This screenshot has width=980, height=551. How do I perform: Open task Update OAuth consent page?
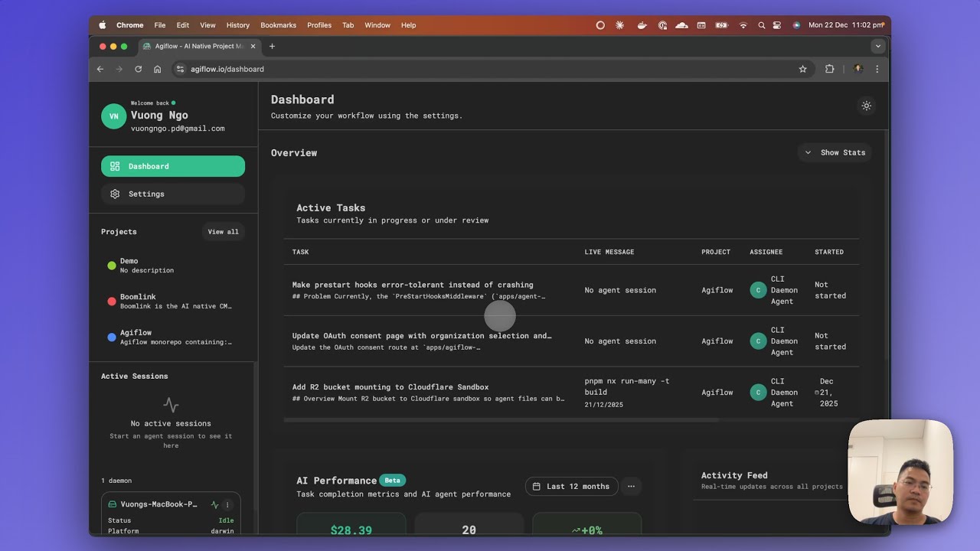tap(422, 336)
